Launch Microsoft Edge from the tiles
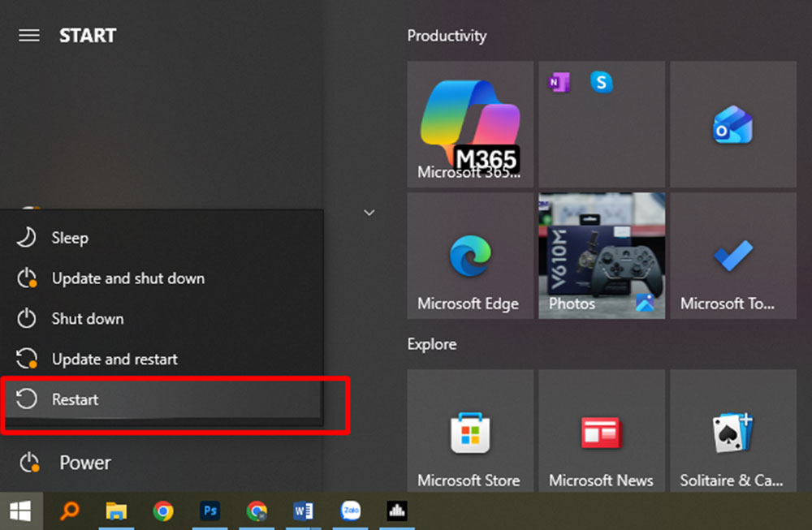The width and height of the screenshot is (812, 530). 470,256
